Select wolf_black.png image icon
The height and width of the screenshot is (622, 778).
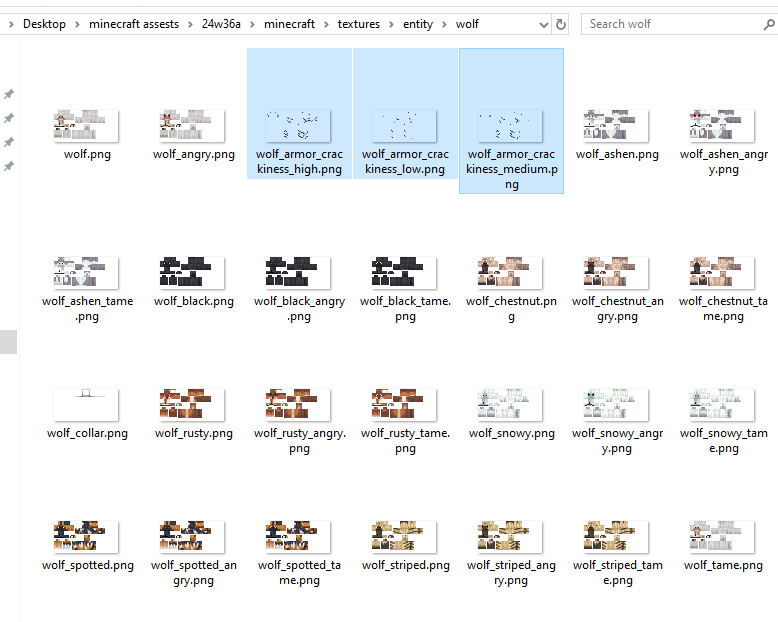(x=192, y=272)
